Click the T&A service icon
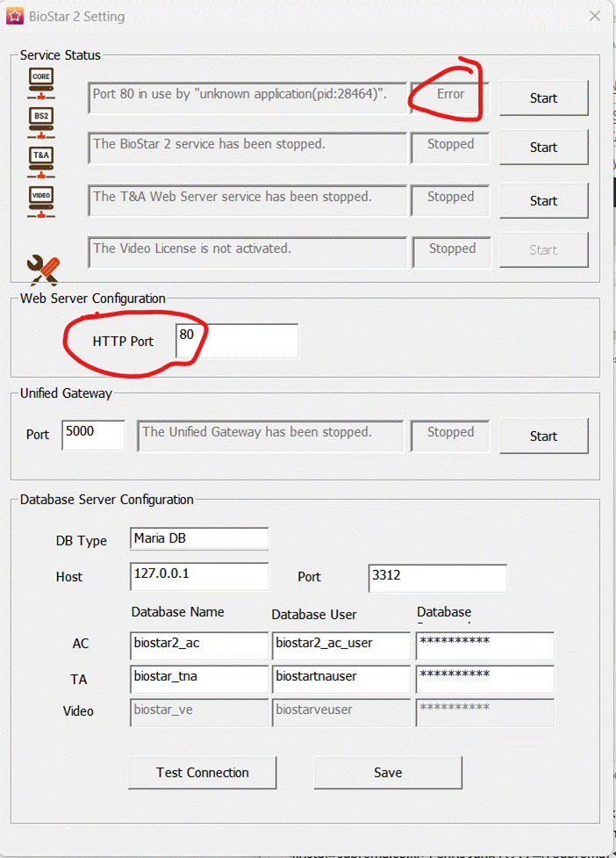This screenshot has height=858, width=616. pos(41,162)
